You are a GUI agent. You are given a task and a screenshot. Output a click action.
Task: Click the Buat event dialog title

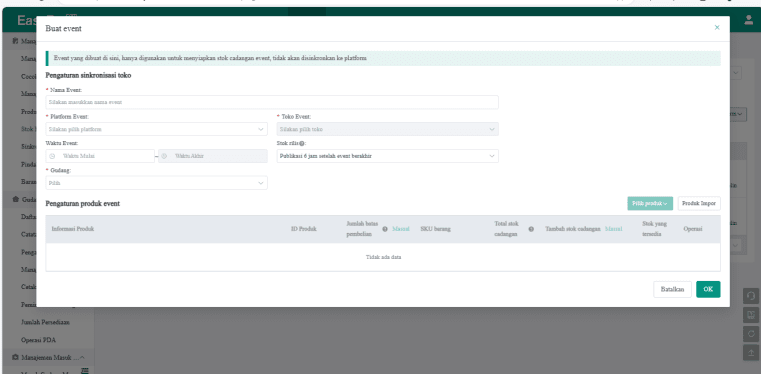(64, 29)
